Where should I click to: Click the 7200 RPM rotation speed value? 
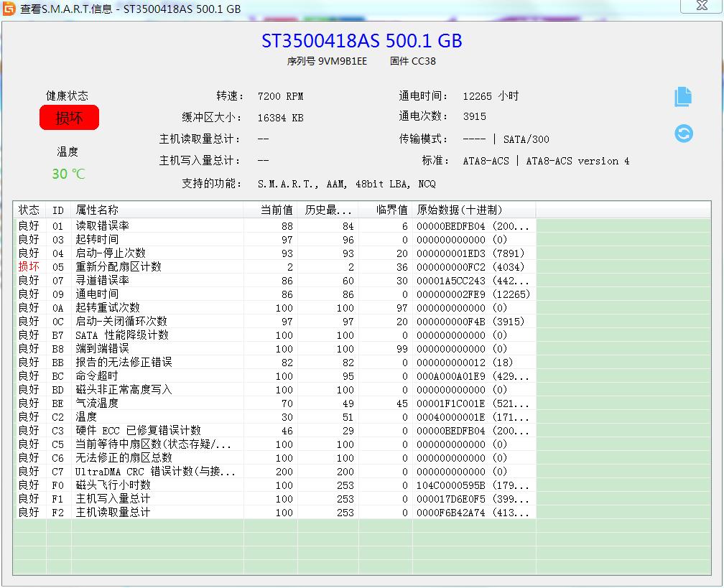tap(280, 96)
